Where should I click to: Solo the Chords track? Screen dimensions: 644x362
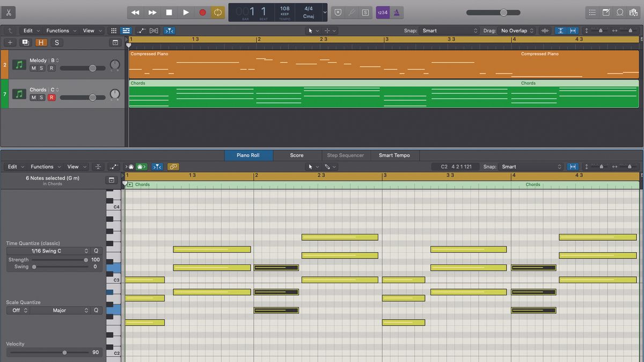(x=42, y=98)
